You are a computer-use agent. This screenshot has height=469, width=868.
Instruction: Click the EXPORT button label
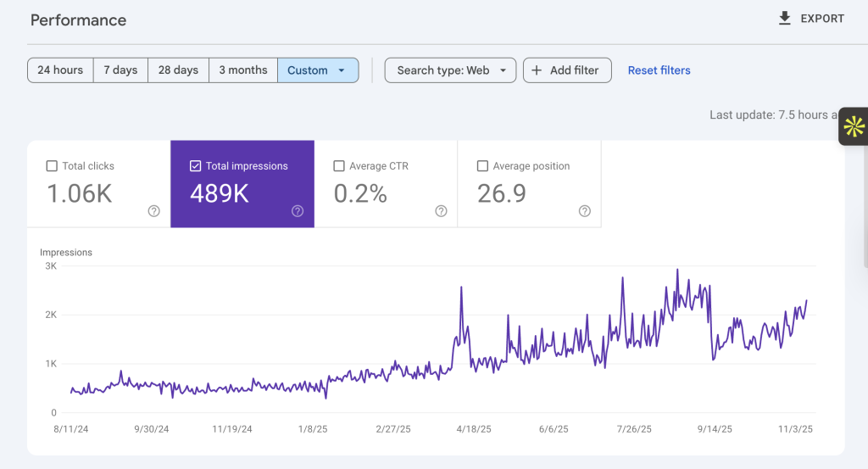tap(822, 19)
